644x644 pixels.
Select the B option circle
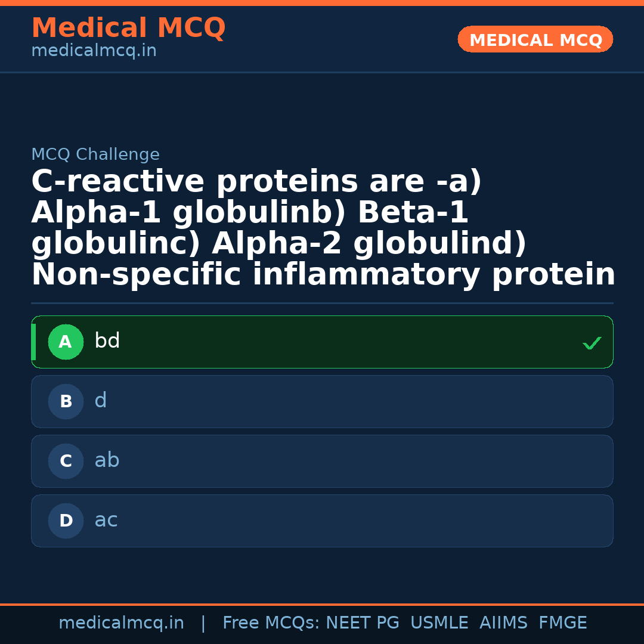coord(66,401)
